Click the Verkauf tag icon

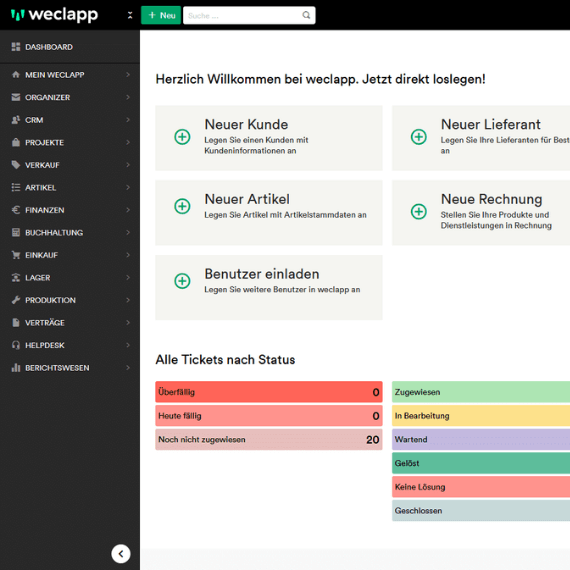16,165
